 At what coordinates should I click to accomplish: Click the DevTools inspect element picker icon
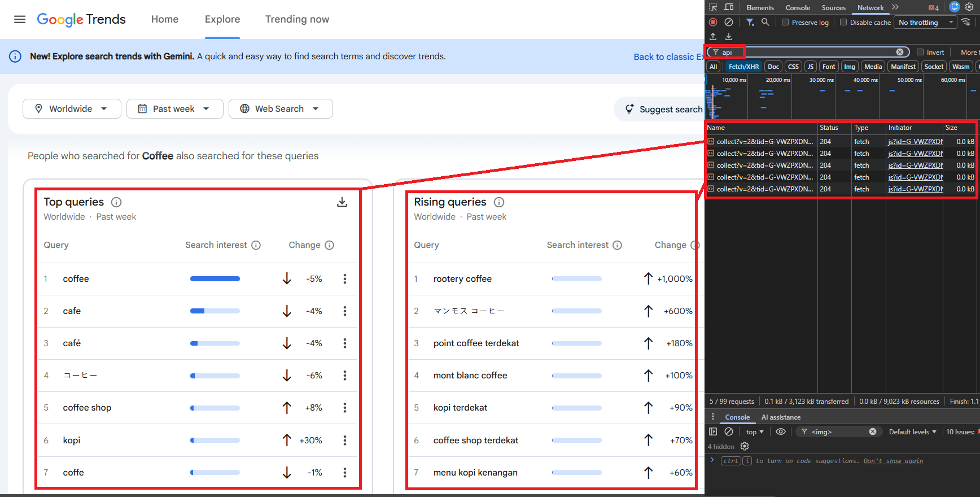713,7
